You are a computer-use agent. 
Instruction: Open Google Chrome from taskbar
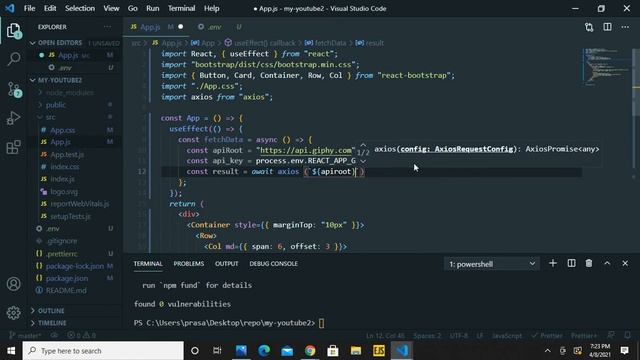310,351
